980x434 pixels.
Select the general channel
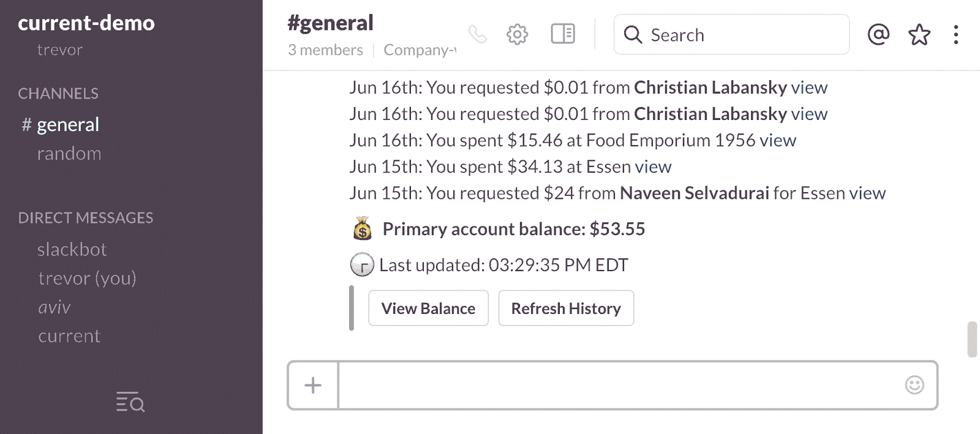67,125
